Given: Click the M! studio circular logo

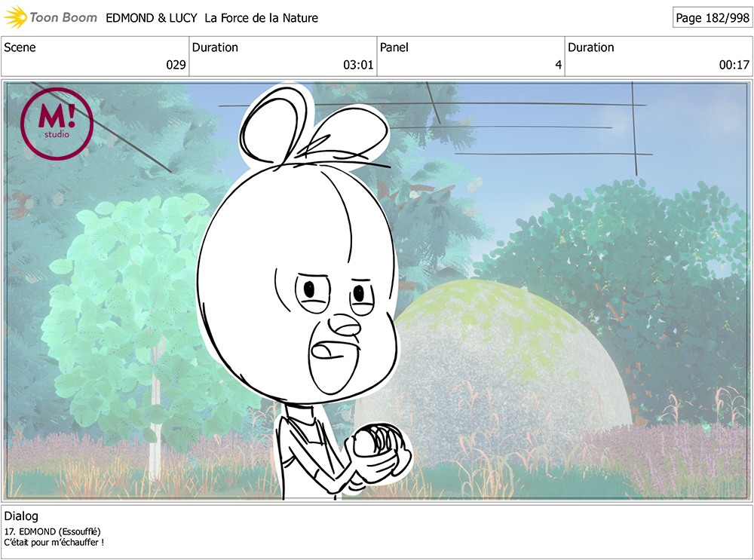Looking at the screenshot, I should [57, 124].
